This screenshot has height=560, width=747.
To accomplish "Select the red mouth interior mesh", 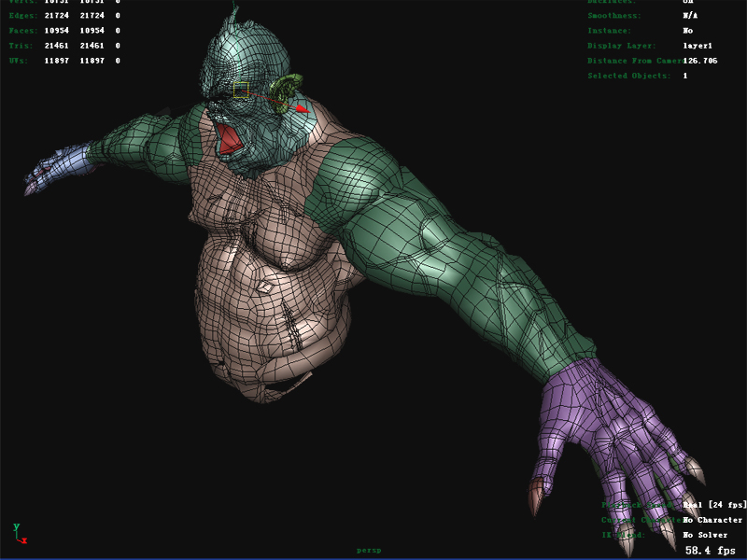I will tap(229, 139).
